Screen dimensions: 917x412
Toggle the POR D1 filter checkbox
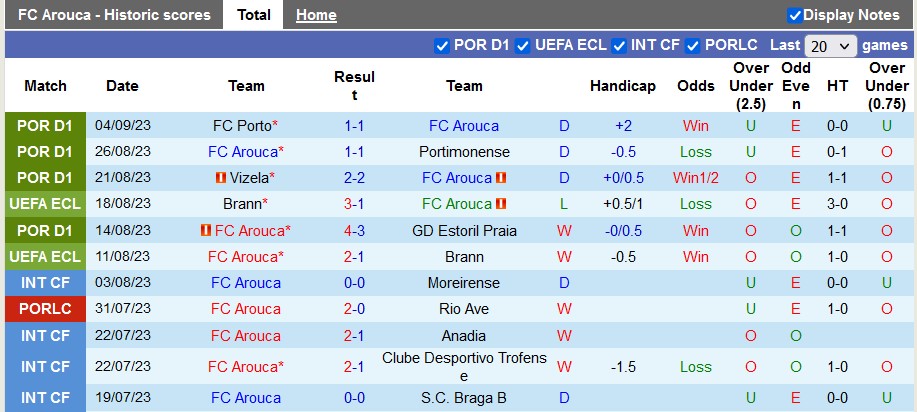pyautogui.click(x=442, y=45)
